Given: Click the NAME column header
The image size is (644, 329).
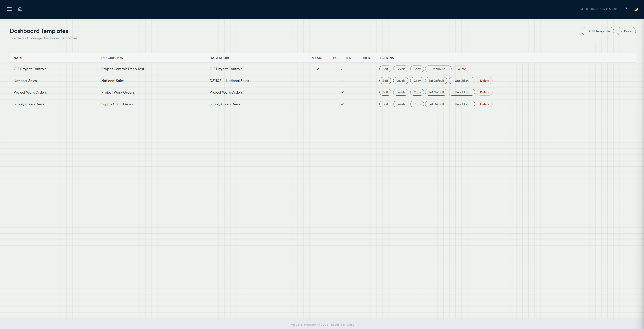Looking at the screenshot, I should click(x=18, y=58).
